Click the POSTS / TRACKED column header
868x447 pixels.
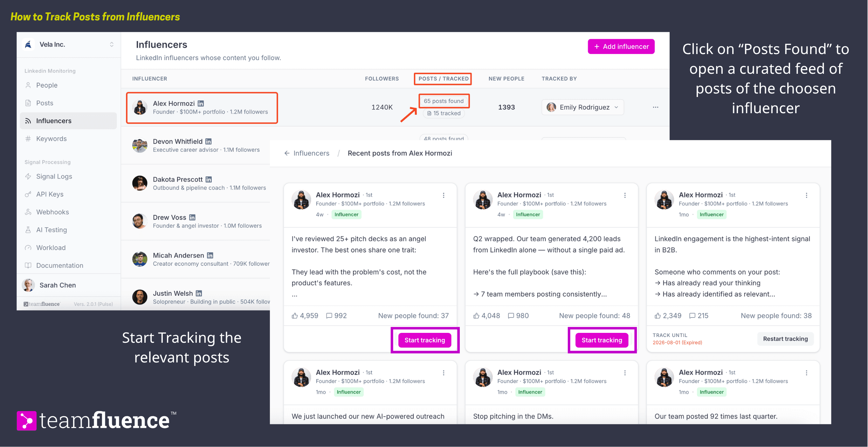pos(444,79)
